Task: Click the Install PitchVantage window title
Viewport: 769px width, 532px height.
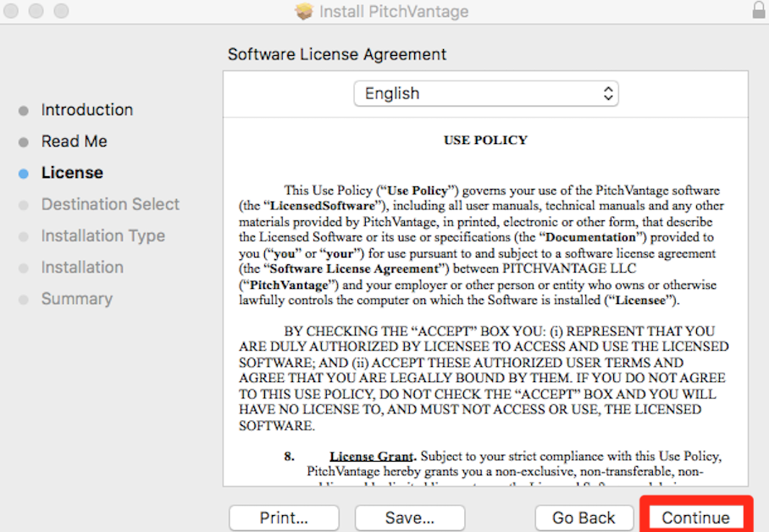Action: (x=394, y=11)
